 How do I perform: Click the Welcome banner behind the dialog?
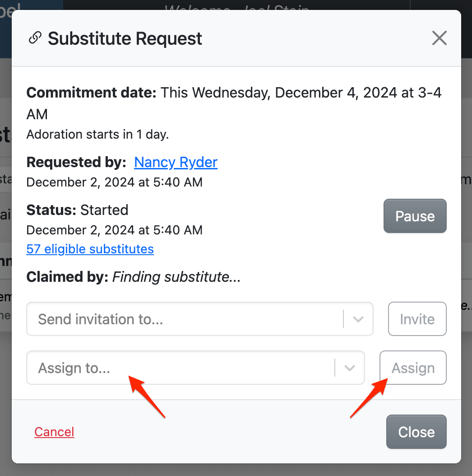(x=237, y=6)
